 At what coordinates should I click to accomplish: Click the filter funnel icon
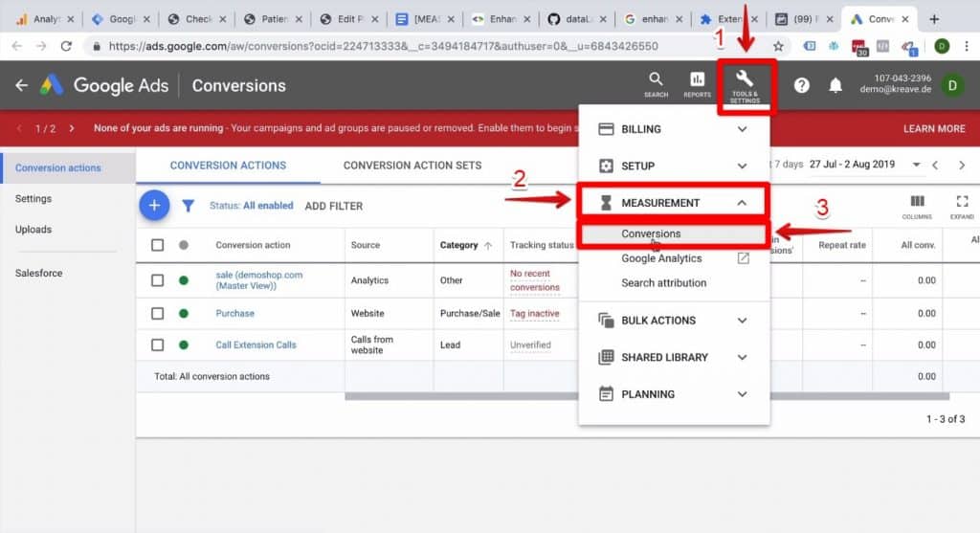pyautogui.click(x=189, y=206)
